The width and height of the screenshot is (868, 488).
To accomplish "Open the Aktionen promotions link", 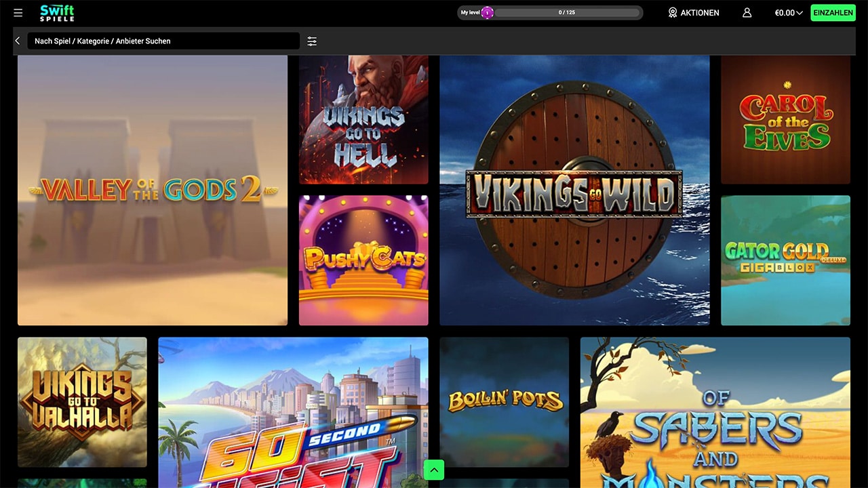I will 700,13.
